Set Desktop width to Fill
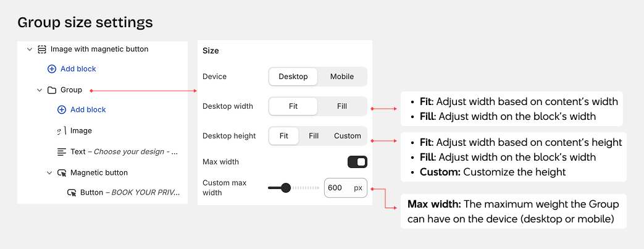Image resolution: width=644 pixels, height=249 pixels. pyautogui.click(x=342, y=106)
